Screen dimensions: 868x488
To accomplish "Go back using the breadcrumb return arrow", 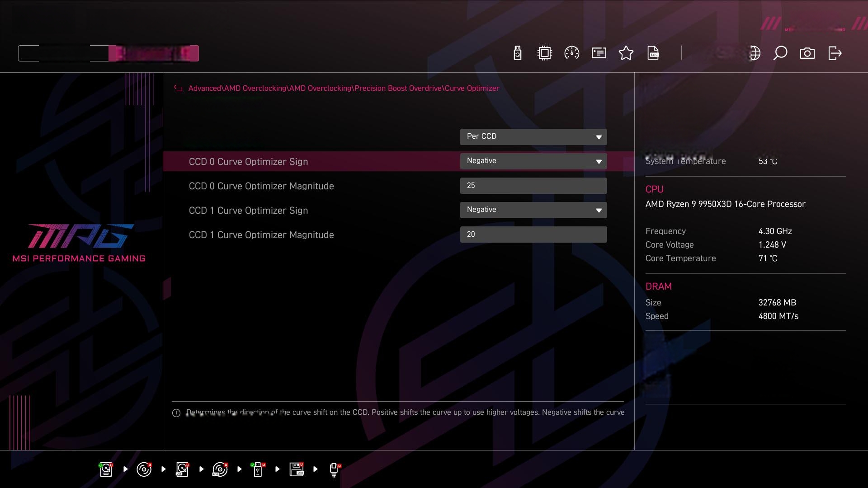I will pos(178,89).
